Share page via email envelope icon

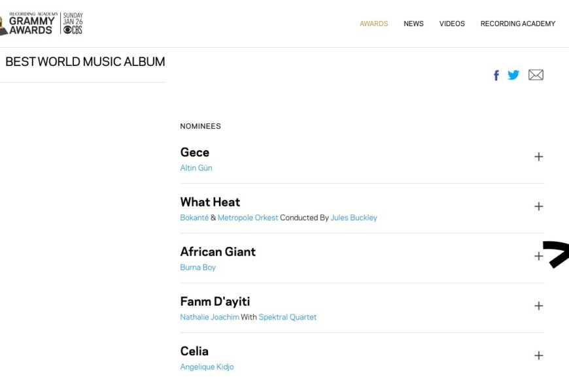(536, 75)
